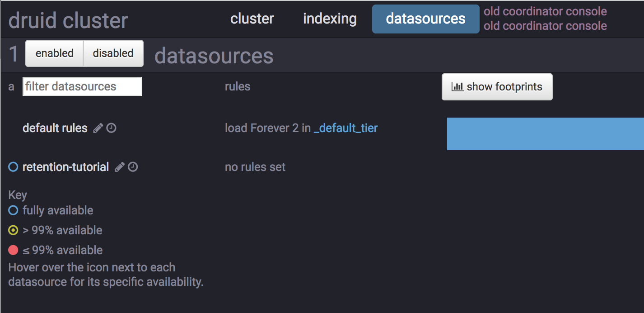This screenshot has width=644, height=313.
Task: Focus the filter datasources input field
Action: (x=82, y=86)
